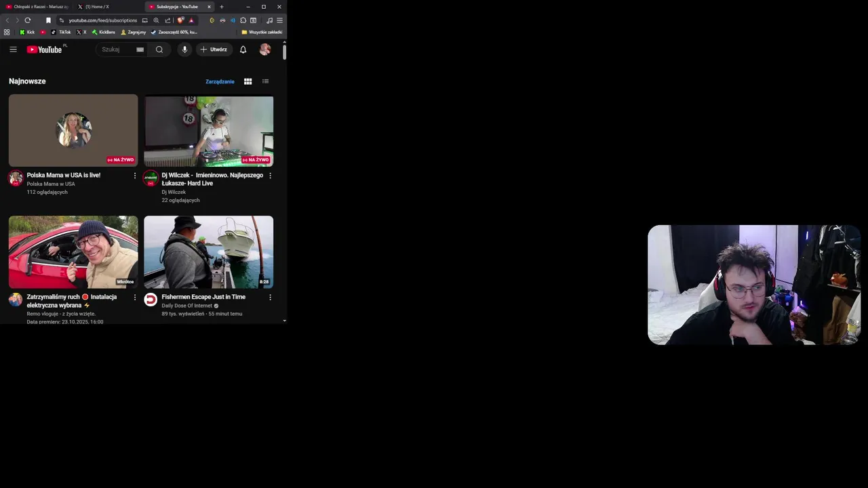The width and height of the screenshot is (868, 488).
Task: Click the music note icon in the toolbar
Action: tap(269, 20)
